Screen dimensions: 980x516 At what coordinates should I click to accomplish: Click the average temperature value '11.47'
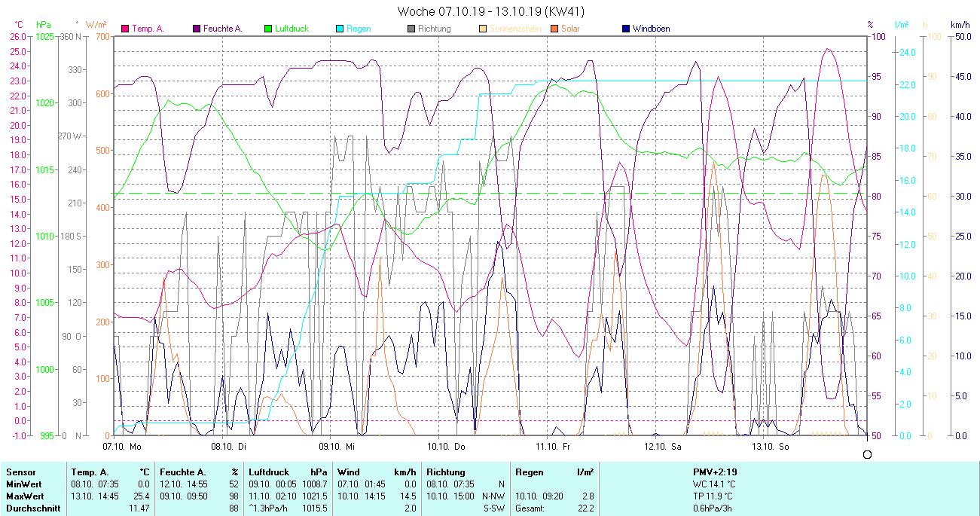pos(139,508)
